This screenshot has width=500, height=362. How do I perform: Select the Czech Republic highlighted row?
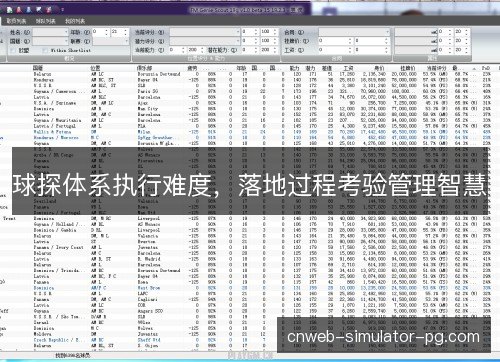[x=250, y=340]
